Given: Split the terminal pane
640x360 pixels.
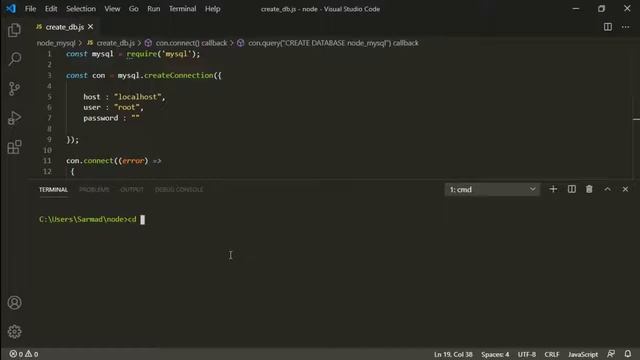Looking at the screenshot, I should click(x=571, y=189).
